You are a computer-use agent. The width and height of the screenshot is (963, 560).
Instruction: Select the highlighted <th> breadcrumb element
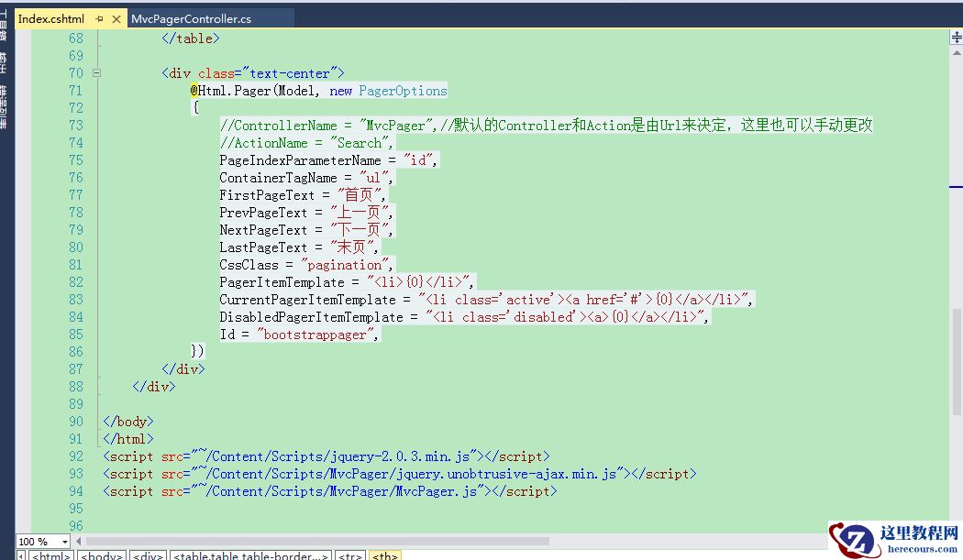384,555
